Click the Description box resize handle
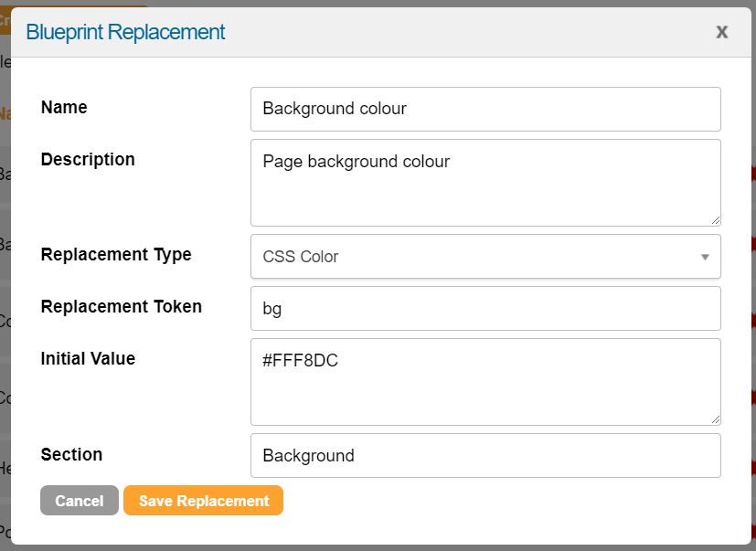Screen dimensions: 756x551 [716, 220]
